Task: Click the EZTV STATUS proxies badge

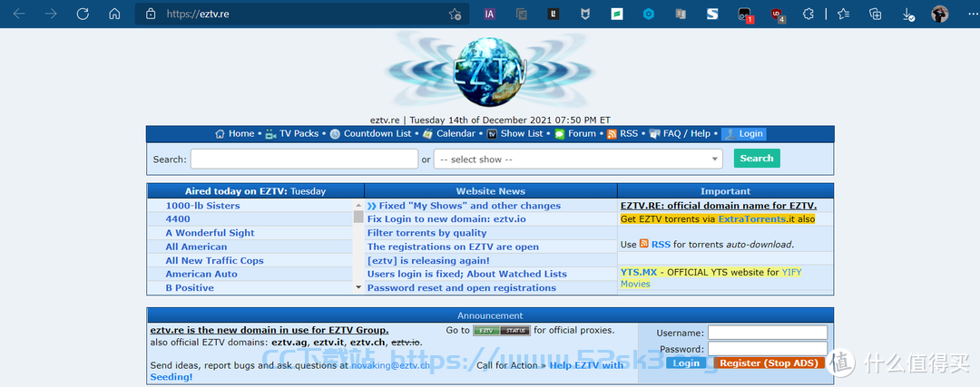Action: [502, 331]
